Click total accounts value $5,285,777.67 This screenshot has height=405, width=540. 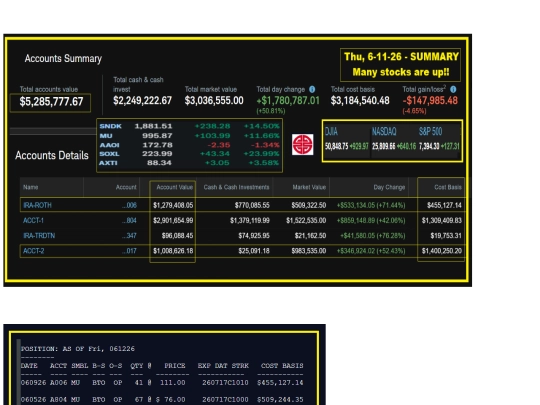coord(51,102)
